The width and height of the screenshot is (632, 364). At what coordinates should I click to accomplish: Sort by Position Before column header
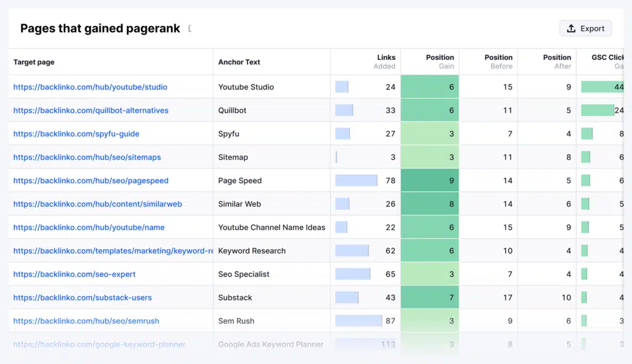[x=498, y=62]
